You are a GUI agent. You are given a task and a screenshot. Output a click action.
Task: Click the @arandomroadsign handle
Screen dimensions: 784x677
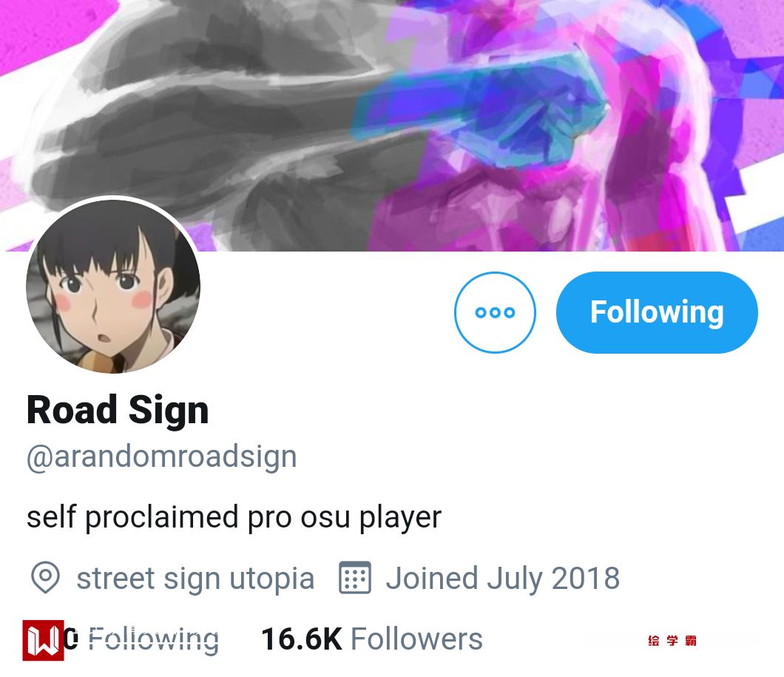[x=161, y=457]
